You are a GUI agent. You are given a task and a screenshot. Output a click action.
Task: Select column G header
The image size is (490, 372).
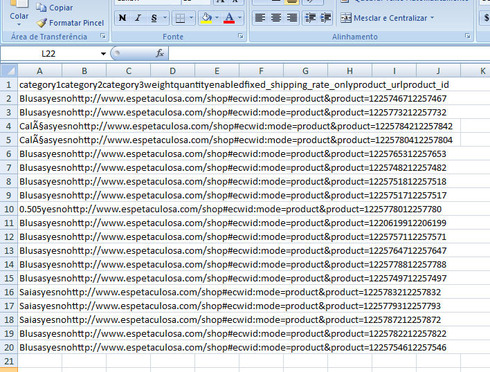[305, 71]
